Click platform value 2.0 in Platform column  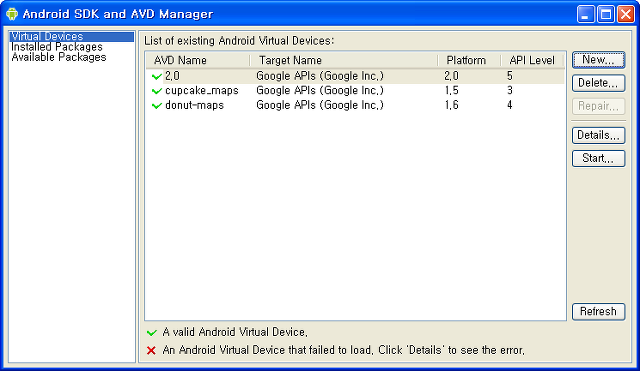(x=452, y=76)
